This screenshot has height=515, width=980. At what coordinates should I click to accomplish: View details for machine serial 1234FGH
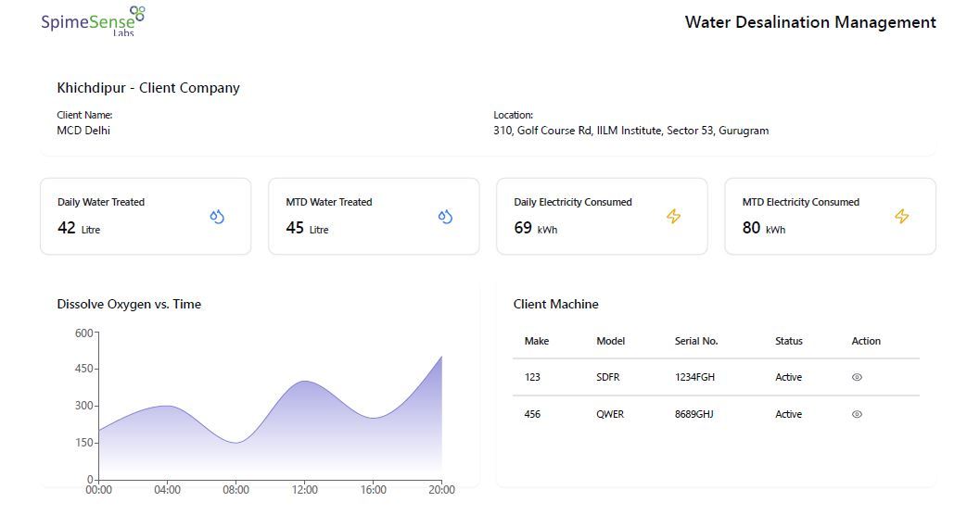pos(857,378)
